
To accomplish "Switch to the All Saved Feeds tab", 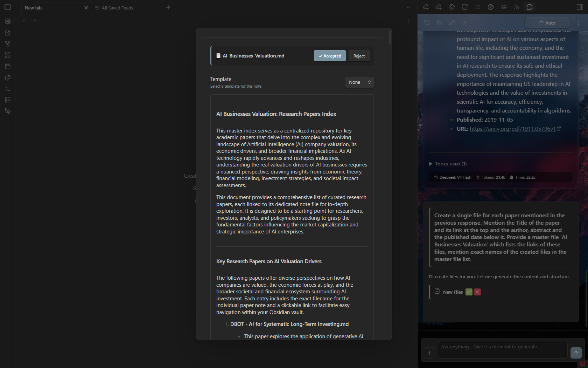I will click(117, 8).
